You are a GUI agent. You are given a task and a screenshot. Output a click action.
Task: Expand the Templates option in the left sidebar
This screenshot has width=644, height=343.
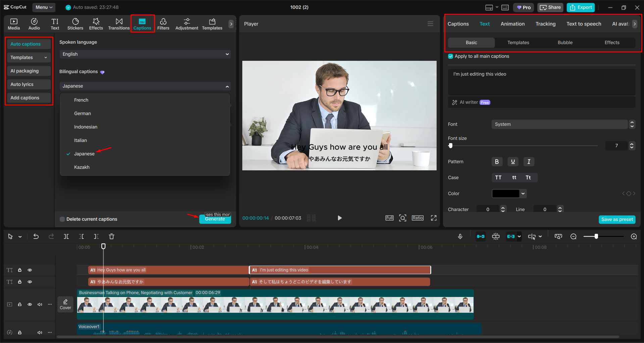pos(46,57)
